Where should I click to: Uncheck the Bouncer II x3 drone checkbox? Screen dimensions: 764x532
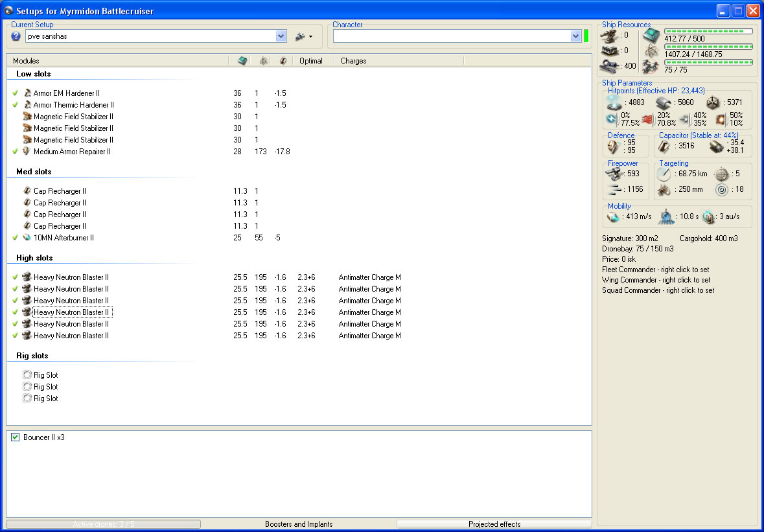[15, 437]
